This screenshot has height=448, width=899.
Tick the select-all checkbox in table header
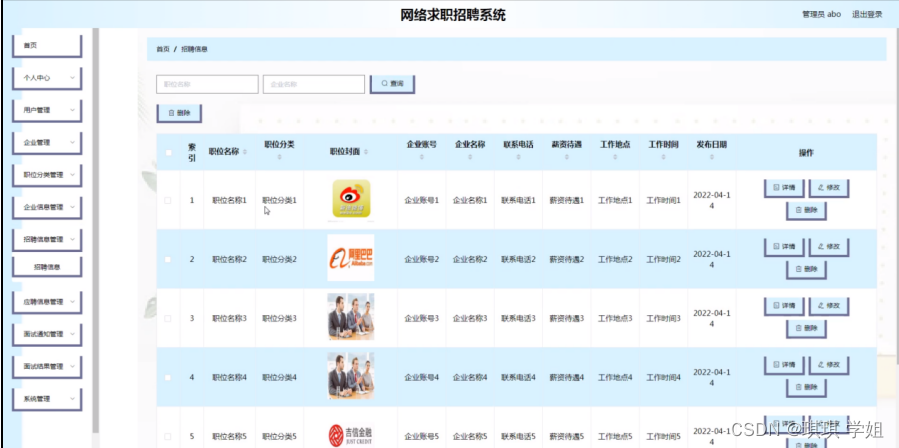(168, 153)
